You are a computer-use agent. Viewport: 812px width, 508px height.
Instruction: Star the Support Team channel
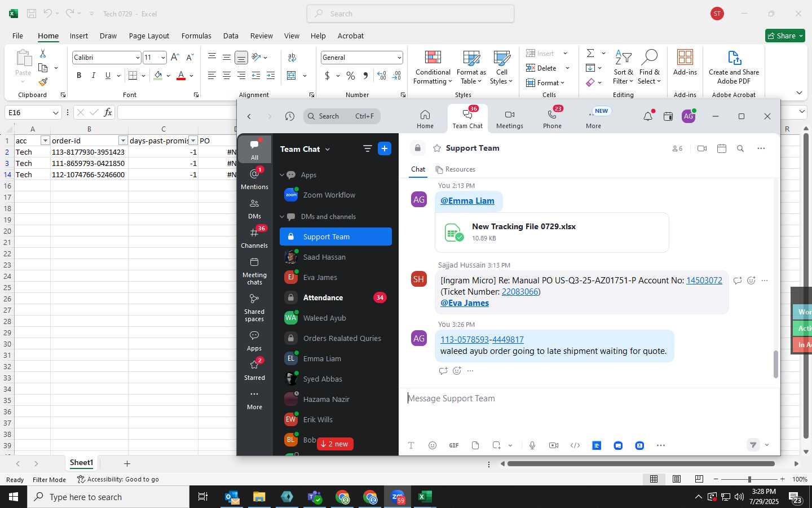437,148
